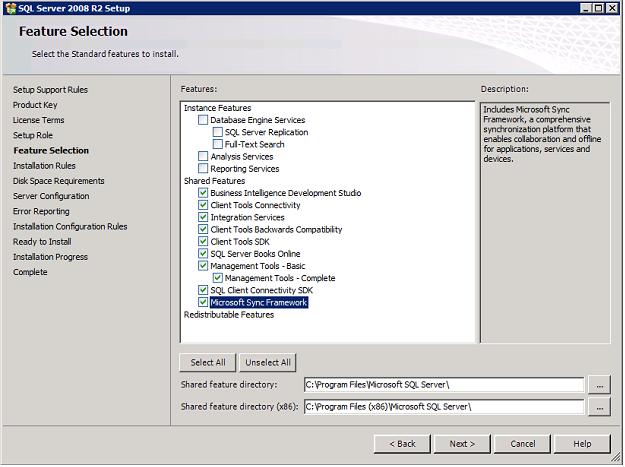The image size is (625, 467).
Task: Uncheck the Microsoft Sync Framework checkbox
Action: click(203, 302)
